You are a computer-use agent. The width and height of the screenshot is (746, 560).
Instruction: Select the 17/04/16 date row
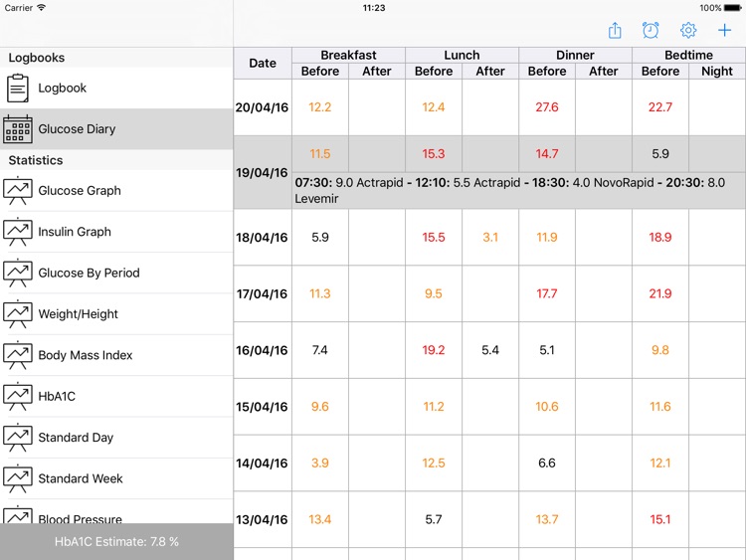tap(489, 293)
